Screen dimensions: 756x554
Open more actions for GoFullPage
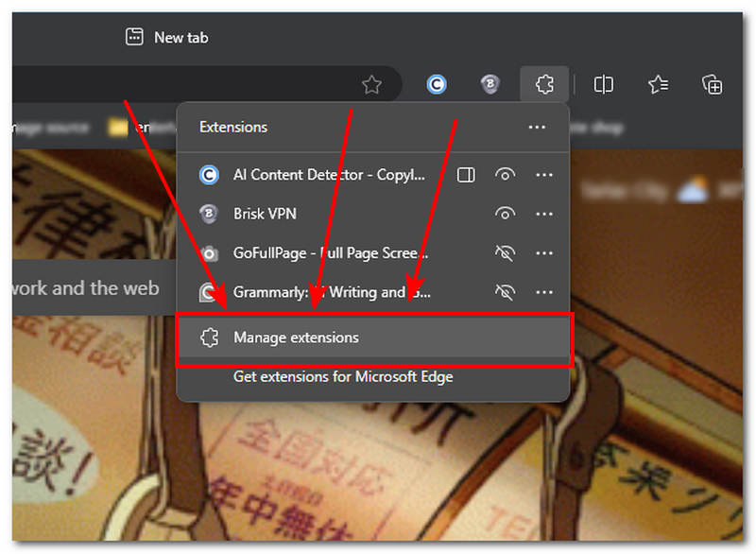[x=544, y=253]
